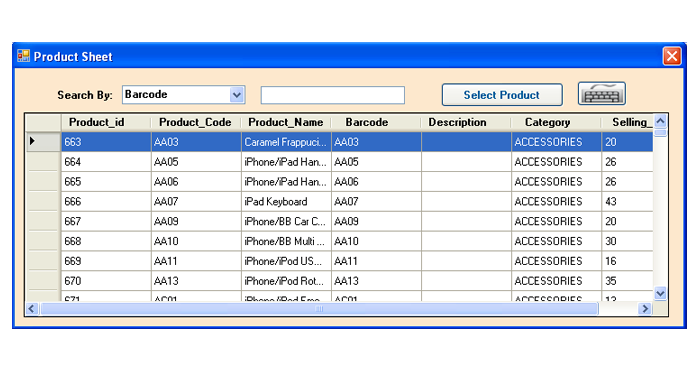Sort by Product_Name column header
The height and width of the screenshot is (371, 700).
(x=286, y=122)
